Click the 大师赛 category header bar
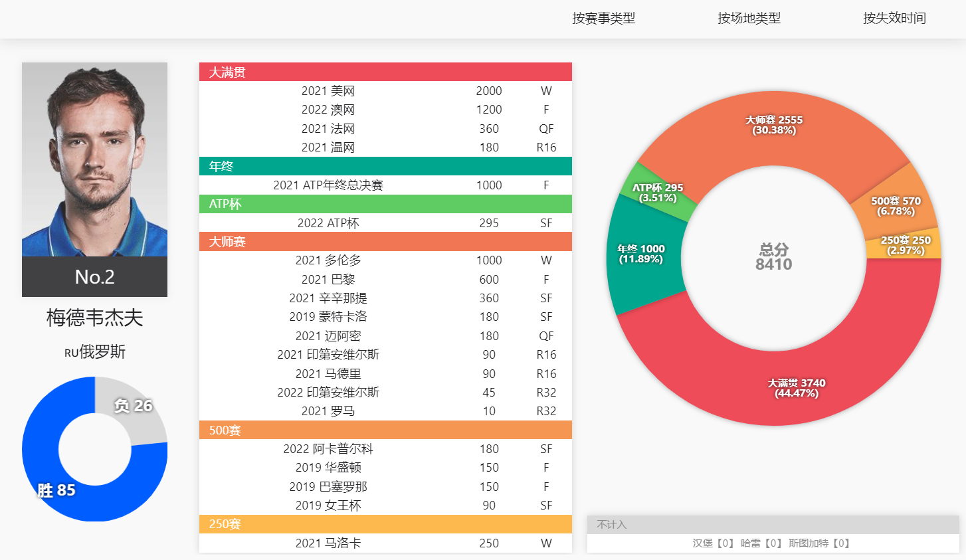Viewport: 966px width, 560px height. pyautogui.click(x=385, y=242)
